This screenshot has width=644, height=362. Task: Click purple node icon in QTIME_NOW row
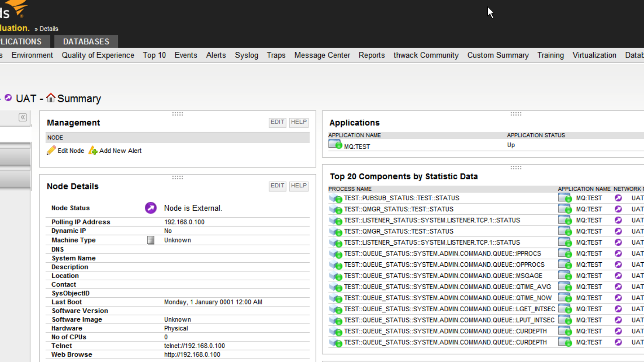pos(618,298)
